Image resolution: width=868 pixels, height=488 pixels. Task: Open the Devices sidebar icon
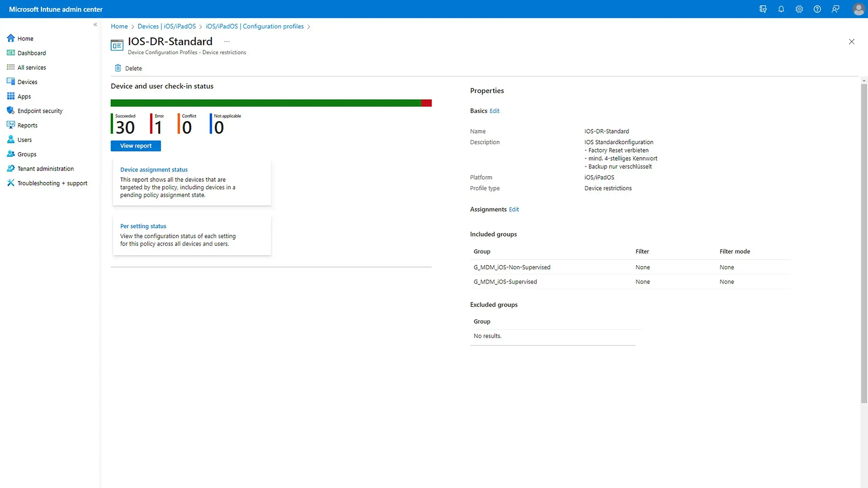[11, 82]
